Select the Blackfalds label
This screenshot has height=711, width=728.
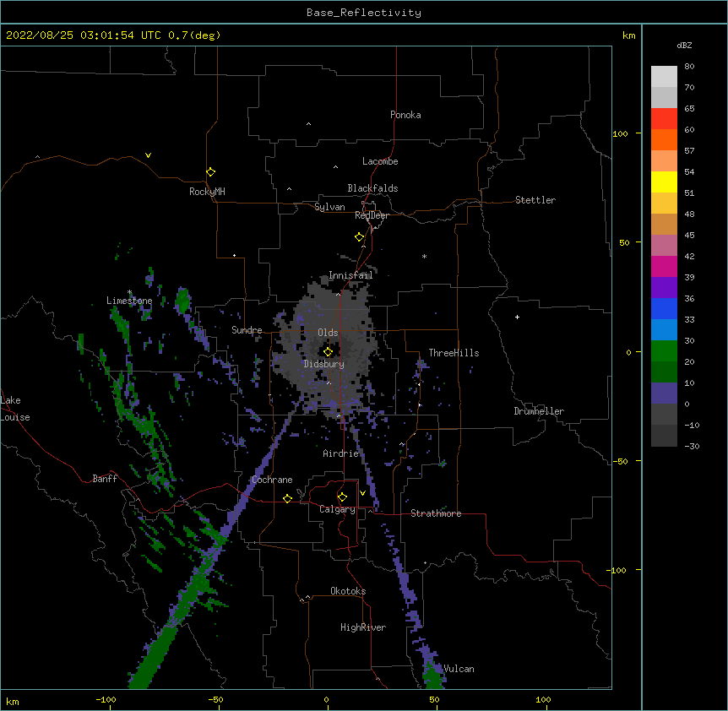coord(372,188)
